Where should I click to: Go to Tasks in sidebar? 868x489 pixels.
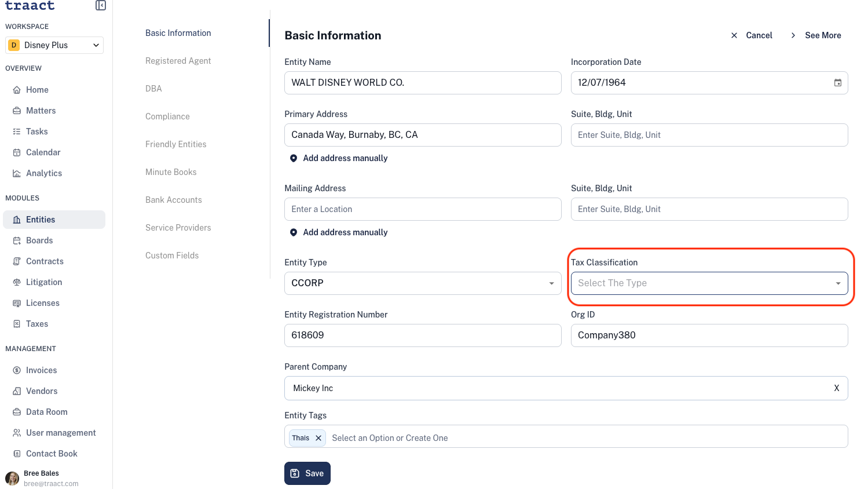tap(37, 132)
